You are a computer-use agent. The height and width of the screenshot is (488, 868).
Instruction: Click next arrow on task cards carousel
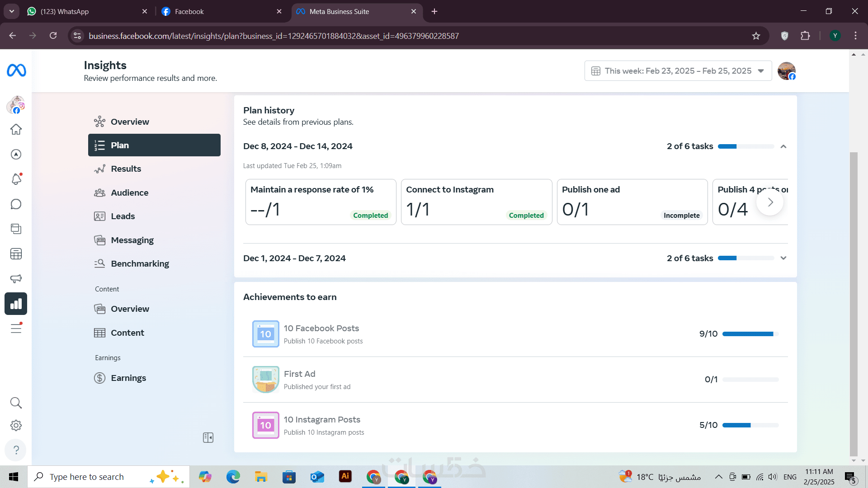click(x=770, y=202)
